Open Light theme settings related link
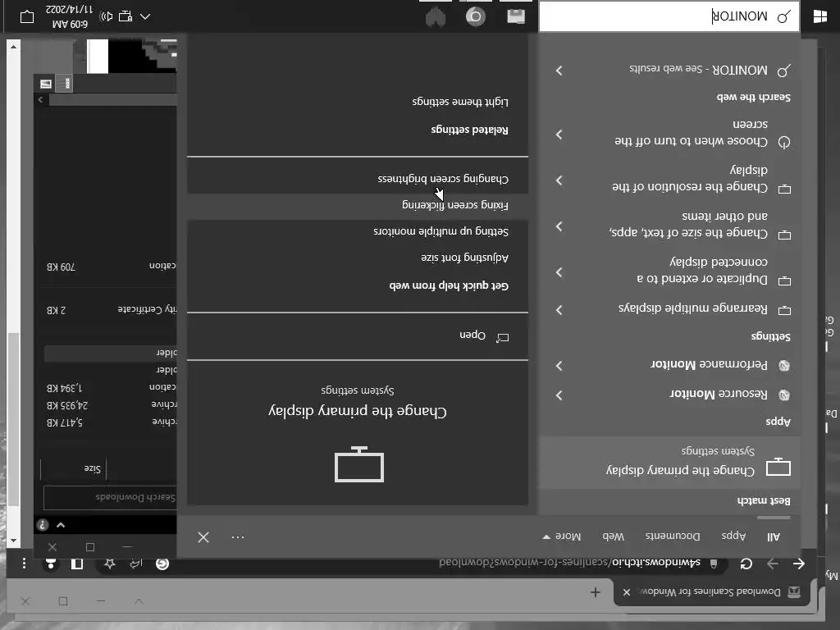This screenshot has width=840, height=630. (460, 101)
